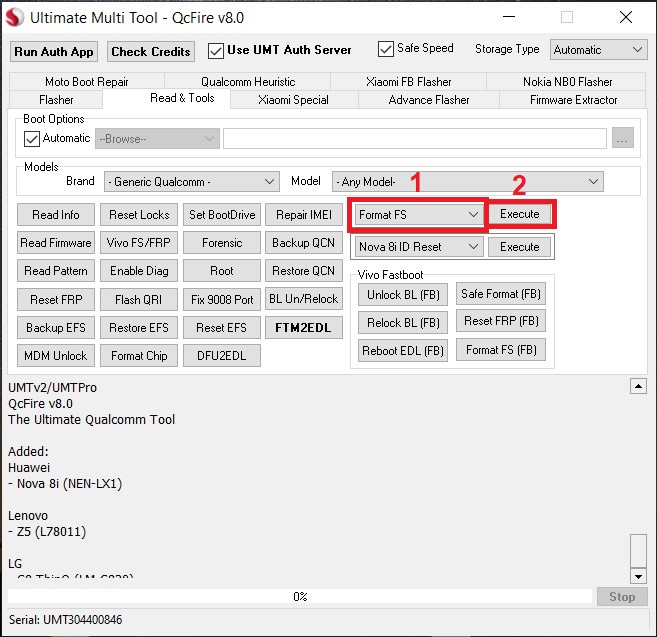Toggle Safe Speed checkbox
The width and height of the screenshot is (657, 637).
[385, 49]
